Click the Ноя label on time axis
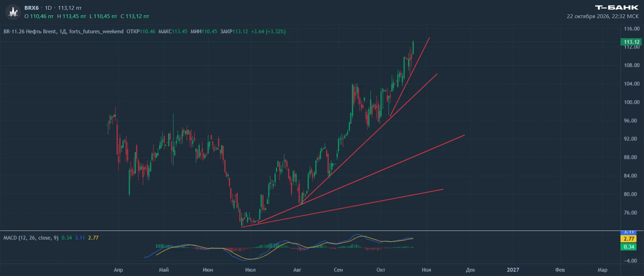Viewport: 644px width, 276px height. [x=426, y=270]
